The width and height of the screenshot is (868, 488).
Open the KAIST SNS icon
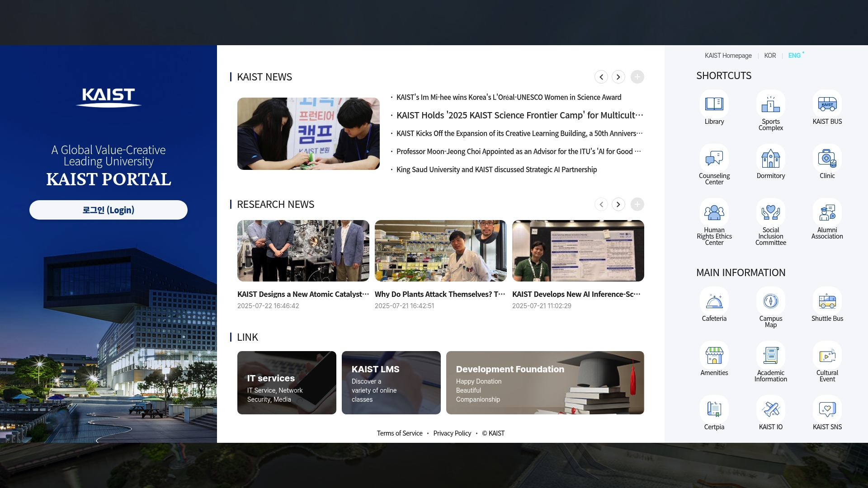[827, 409]
